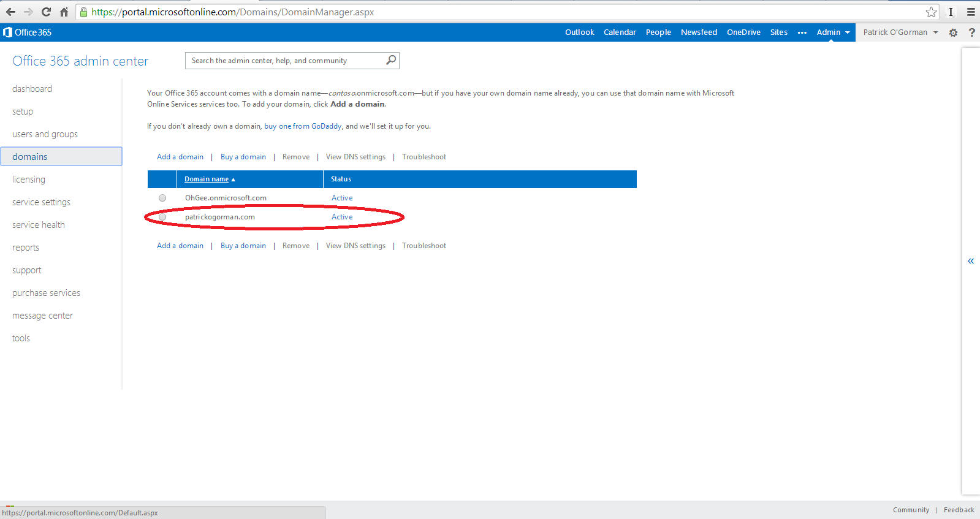The height and width of the screenshot is (519, 980).
Task: Open service settings in the sidebar
Action: (41, 202)
